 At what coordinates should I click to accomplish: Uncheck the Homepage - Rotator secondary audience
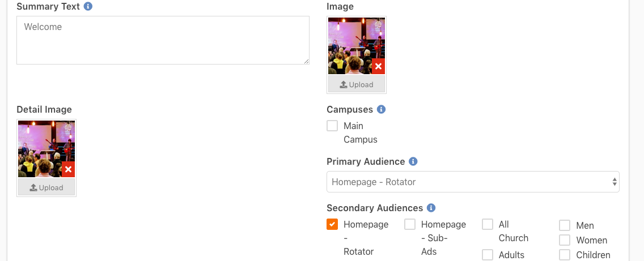tap(332, 224)
